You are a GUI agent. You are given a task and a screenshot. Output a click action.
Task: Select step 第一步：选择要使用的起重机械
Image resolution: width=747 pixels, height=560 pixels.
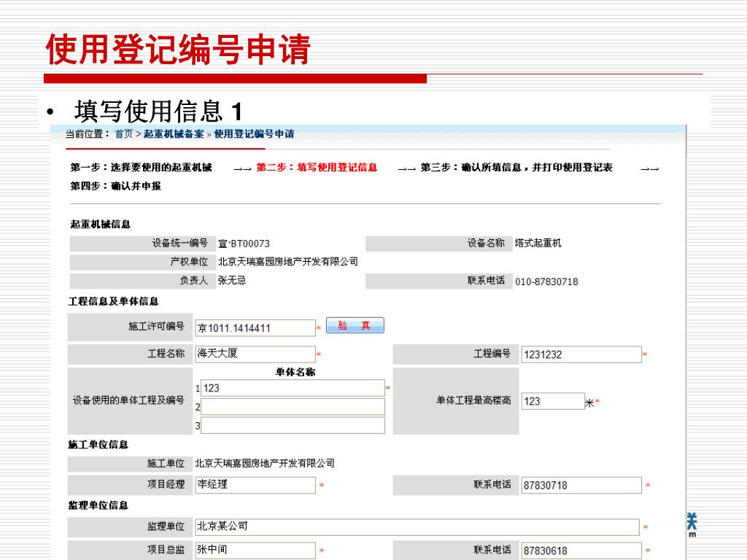click(x=141, y=168)
